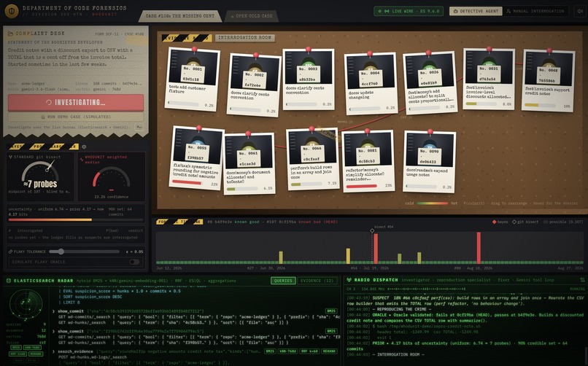Image resolution: width=588 pixels, height=366 pixels.
Task: Click the Elasticsearch Radar database icon
Action: (9, 281)
